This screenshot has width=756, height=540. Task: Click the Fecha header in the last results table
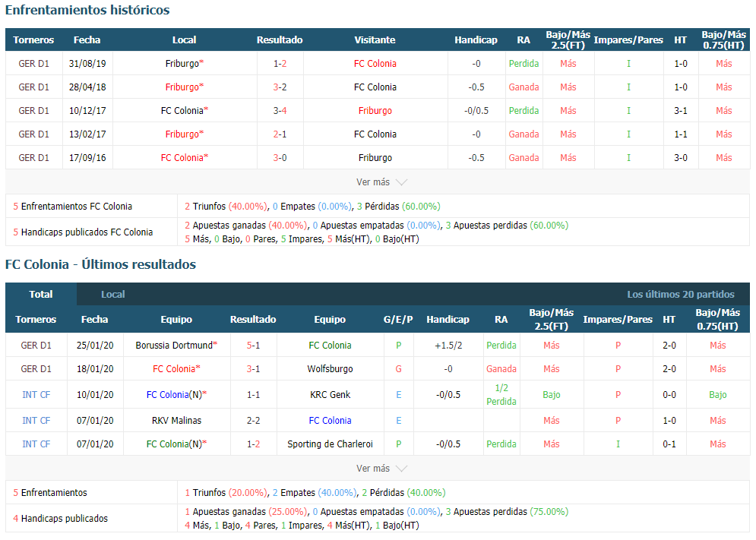[94, 319]
